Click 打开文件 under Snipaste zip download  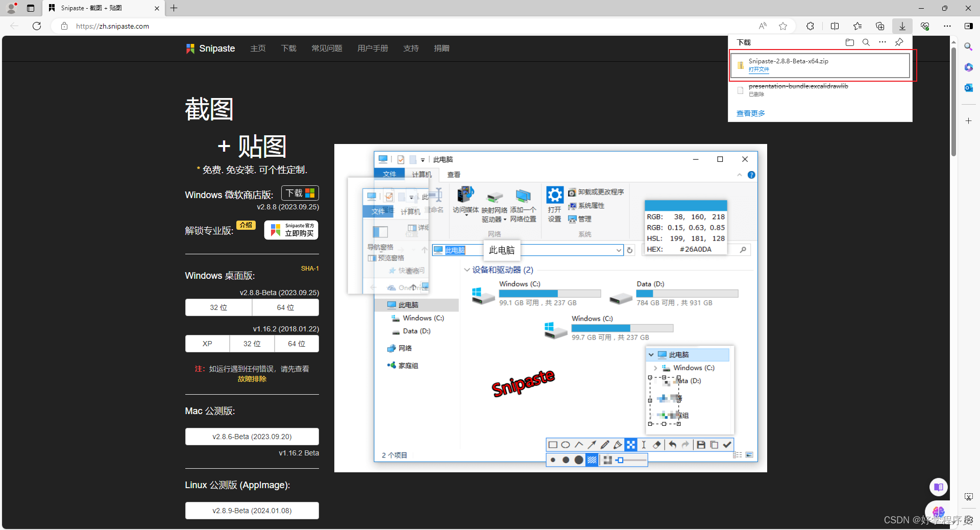758,69
